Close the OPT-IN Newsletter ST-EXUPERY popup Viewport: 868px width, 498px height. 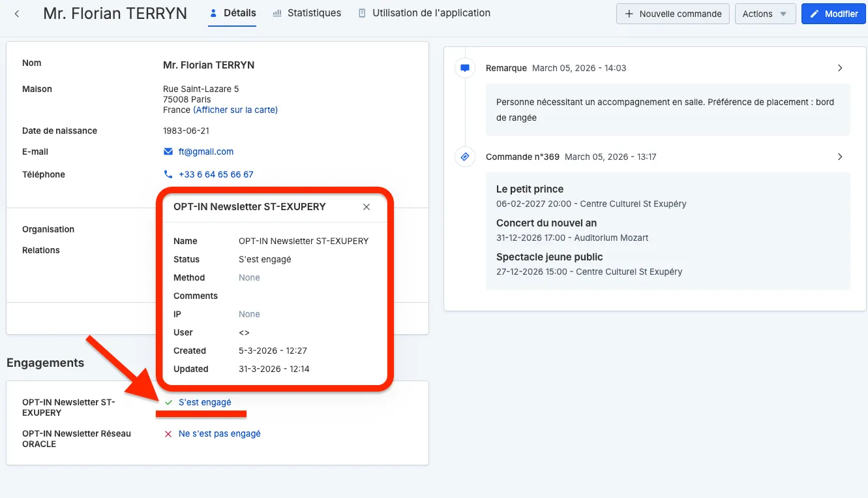(x=367, y=207)
